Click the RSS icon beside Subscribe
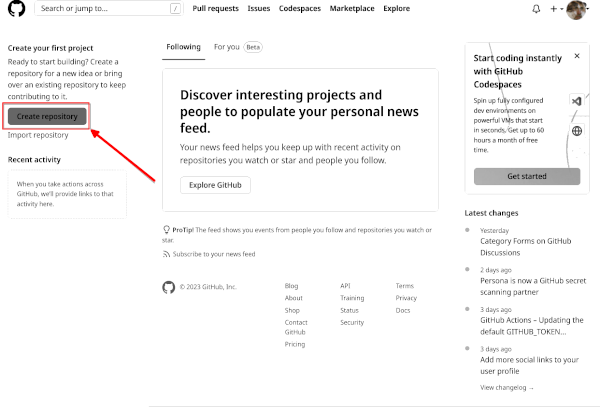This screenshot has height=407, width=600. [167, 254]
